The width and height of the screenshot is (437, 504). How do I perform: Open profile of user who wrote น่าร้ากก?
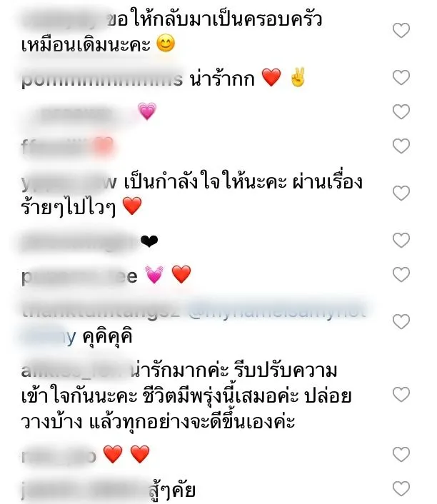point(102,79)
